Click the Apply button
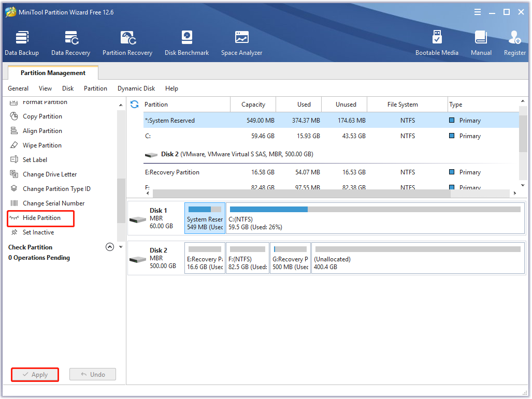The width and height of the screenshot is (532, 399). point(35,375)
